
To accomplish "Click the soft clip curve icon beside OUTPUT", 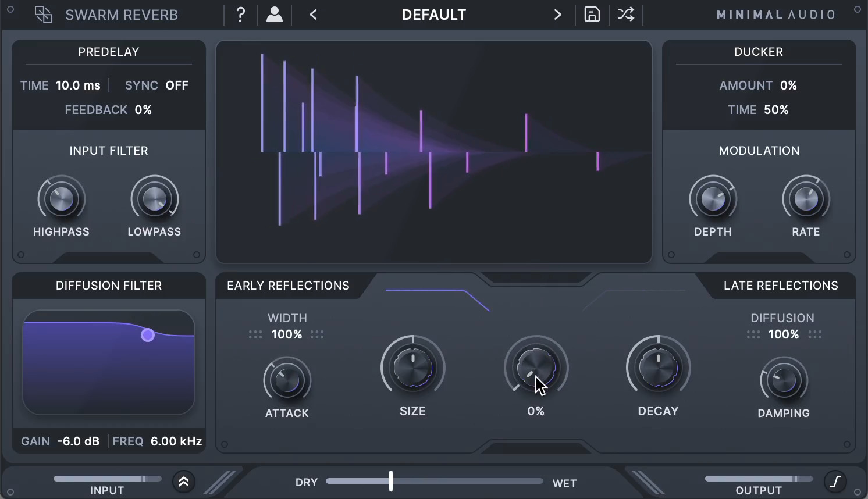I will coord(835,482).
